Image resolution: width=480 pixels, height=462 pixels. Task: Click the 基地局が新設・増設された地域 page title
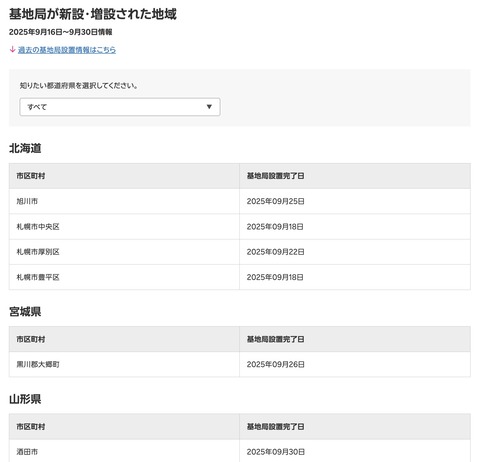tap(93, 14)
